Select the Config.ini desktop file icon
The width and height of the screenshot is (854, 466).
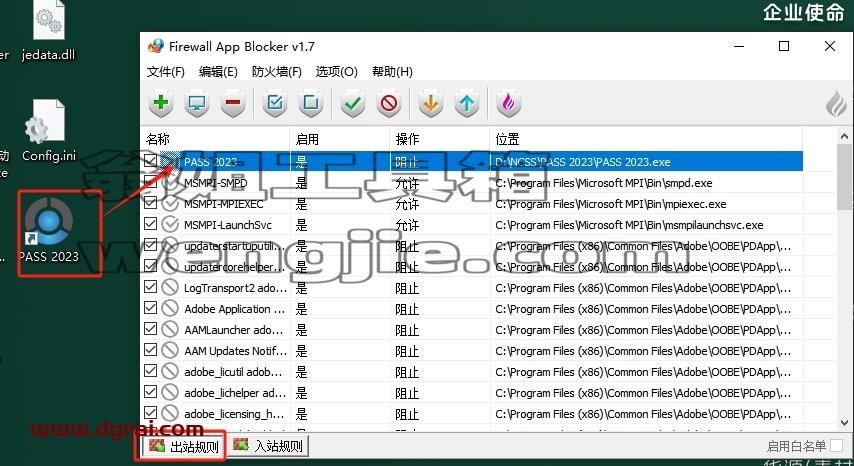pos(45,121)
